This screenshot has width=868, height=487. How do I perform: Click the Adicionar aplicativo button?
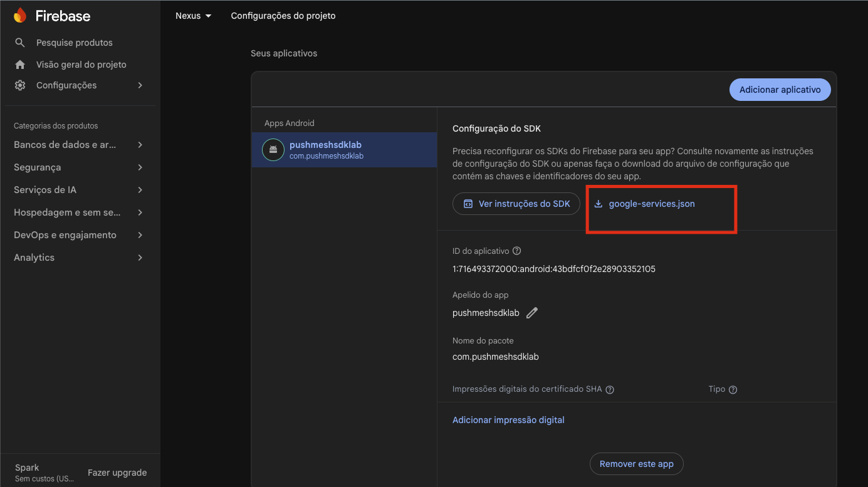click(780, 90)
